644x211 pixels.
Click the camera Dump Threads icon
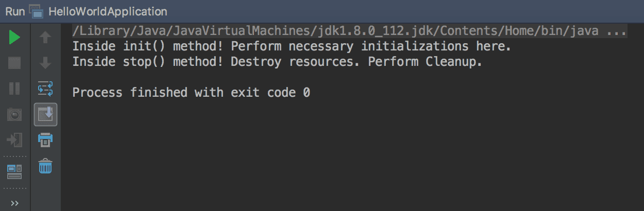[14, 115]
